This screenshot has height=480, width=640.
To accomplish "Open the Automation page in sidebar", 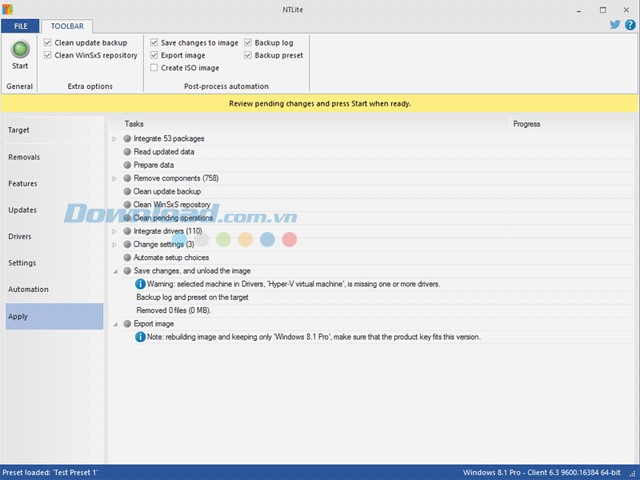I will click(x=28, y=290).
